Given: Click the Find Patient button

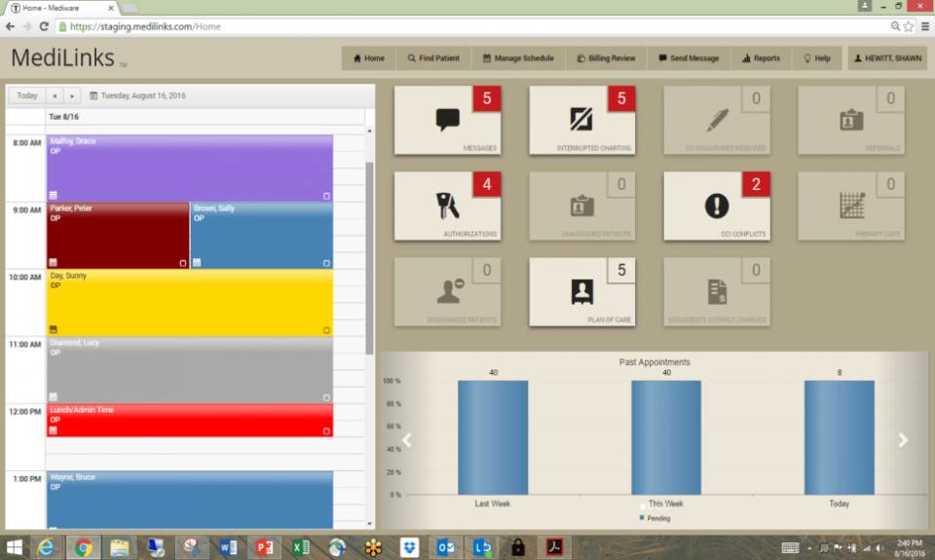Looking at the screenshot, I should coord(433,58).
